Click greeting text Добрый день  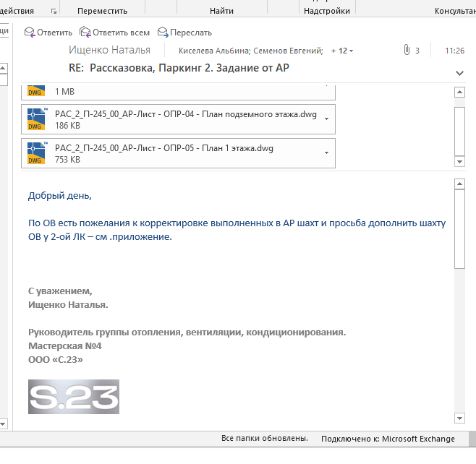click(60, 196)
